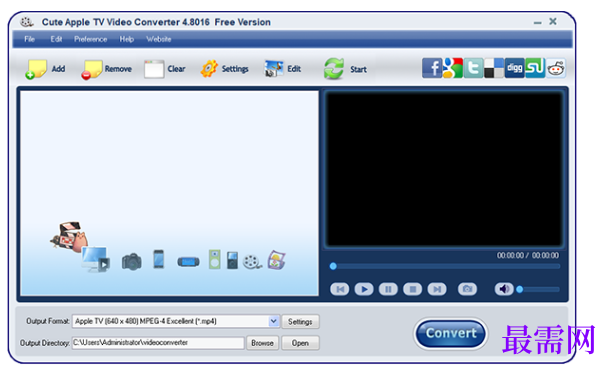Click the cartoon mascot icon with video frames
614x371 pixels.
click(70, 236)
